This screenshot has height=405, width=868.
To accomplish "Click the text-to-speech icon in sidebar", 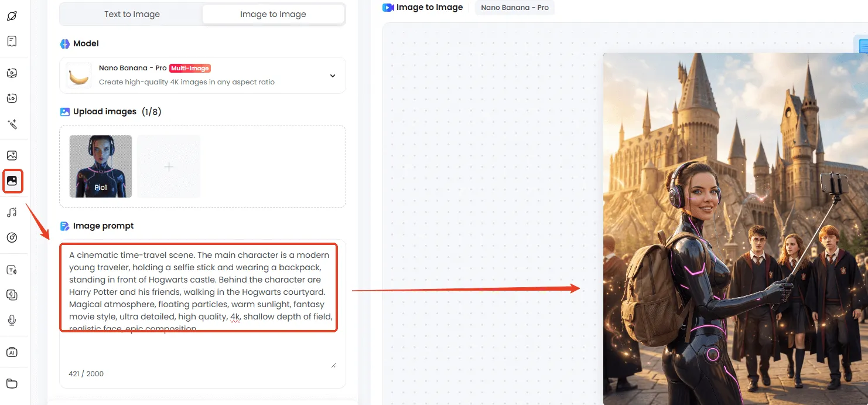I will [12, 270].
